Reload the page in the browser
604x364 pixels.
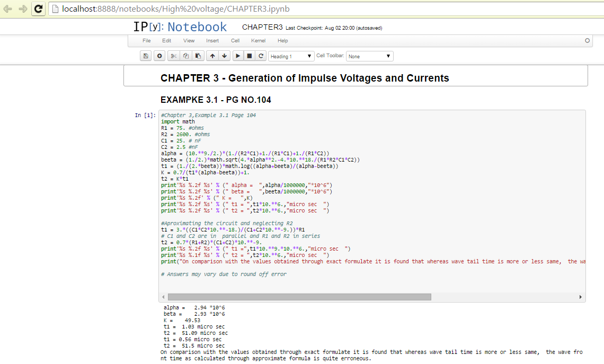tap(38, 9)
